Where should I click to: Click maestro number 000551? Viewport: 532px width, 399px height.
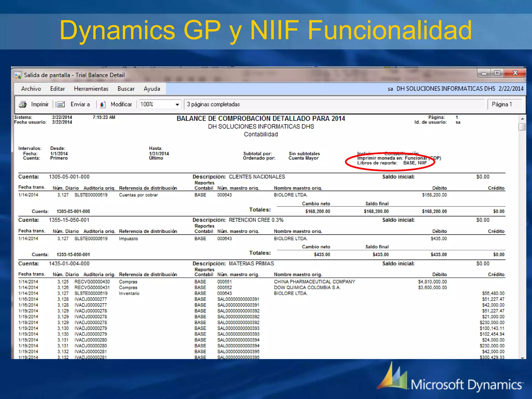[224, 282]
